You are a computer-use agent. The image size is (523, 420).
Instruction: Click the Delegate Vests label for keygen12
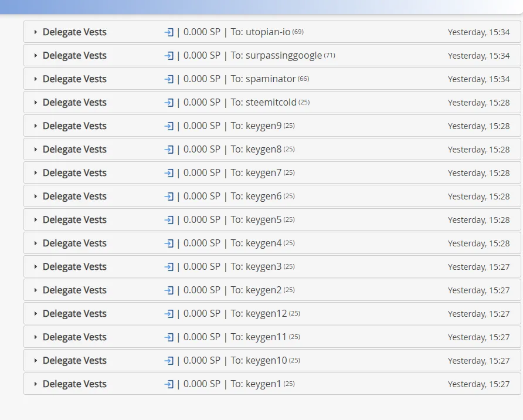74,314
